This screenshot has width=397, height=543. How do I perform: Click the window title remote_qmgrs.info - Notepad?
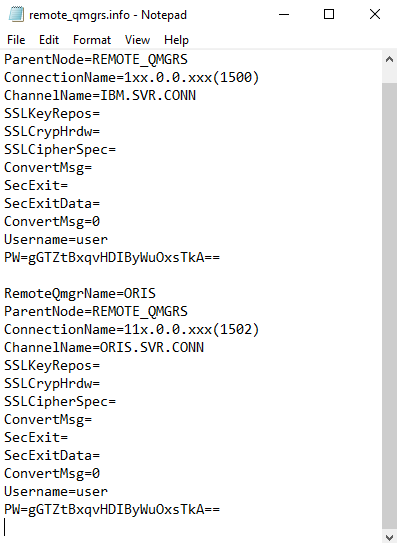[108, 15]
